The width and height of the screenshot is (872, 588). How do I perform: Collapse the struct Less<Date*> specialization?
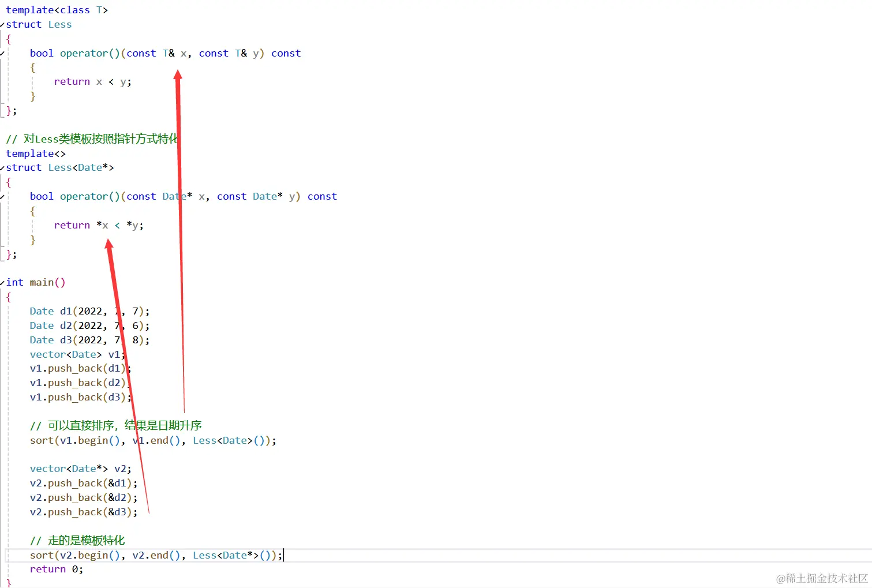(x=2, y=168)
